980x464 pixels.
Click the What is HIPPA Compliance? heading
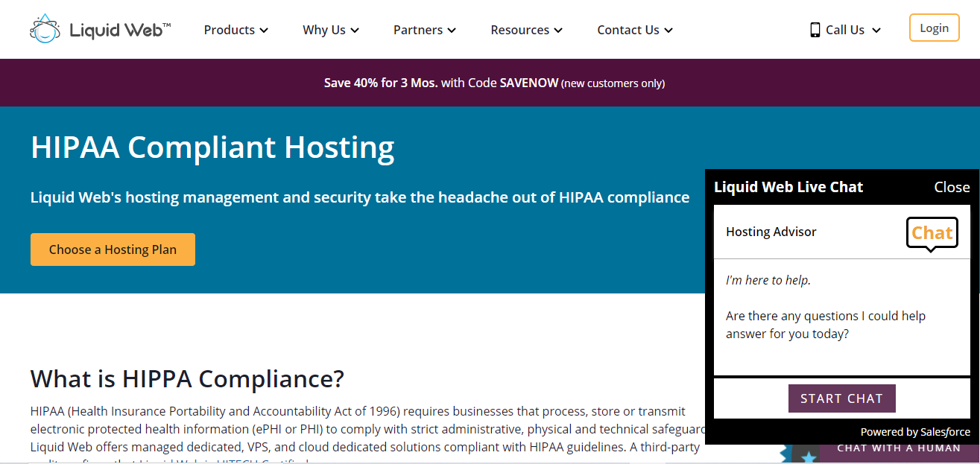(x=187, y=378)
